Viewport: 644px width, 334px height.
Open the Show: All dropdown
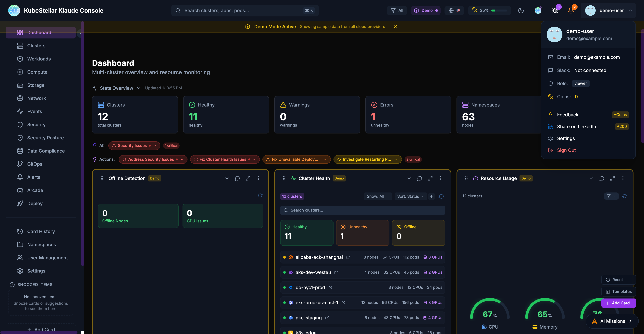point(377,196)
